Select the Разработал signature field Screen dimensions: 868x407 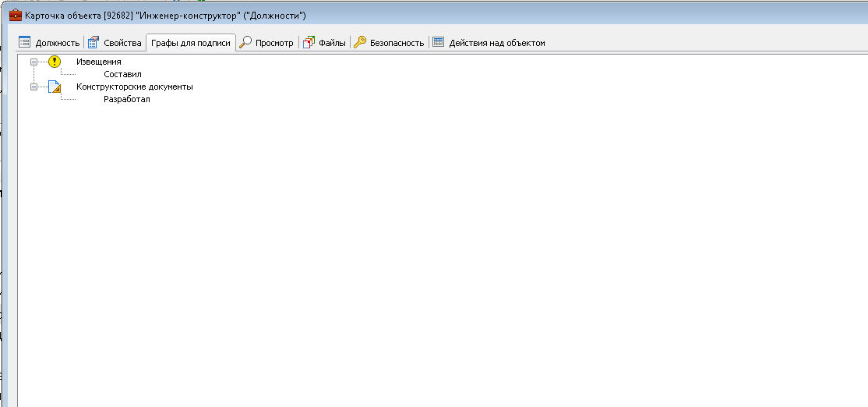point(127,100)
